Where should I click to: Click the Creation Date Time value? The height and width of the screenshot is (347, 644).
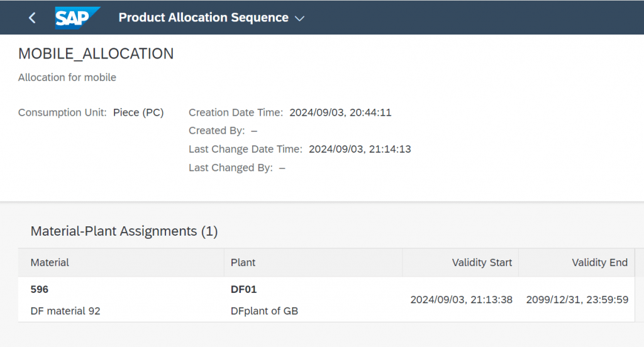pyautogui.click(x=340, y=113)
